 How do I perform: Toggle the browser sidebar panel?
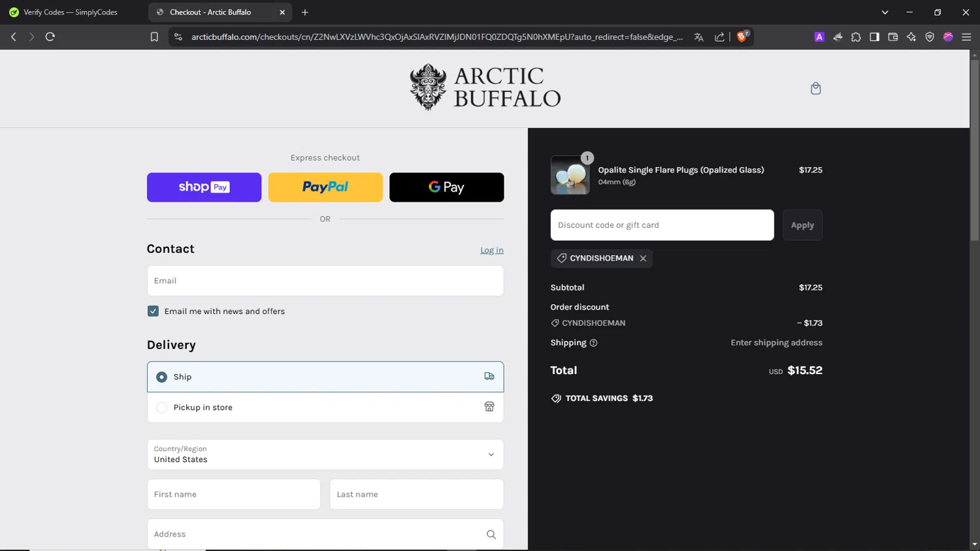pyautogui.click(x=874, y=37)
